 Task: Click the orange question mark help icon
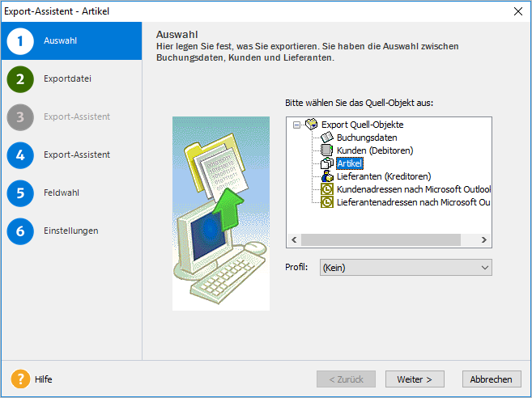(x=20, y=379)
